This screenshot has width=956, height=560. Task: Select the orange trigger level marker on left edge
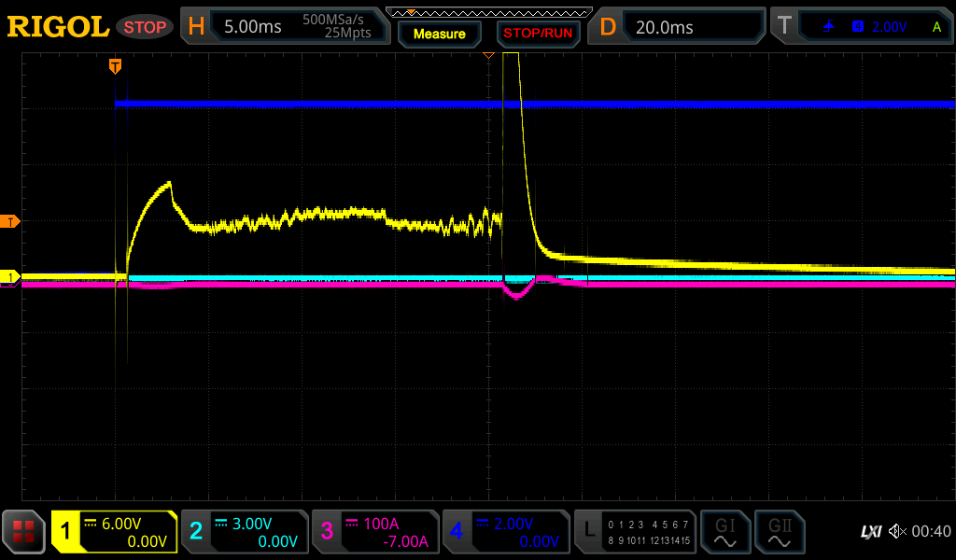point(11,221)
